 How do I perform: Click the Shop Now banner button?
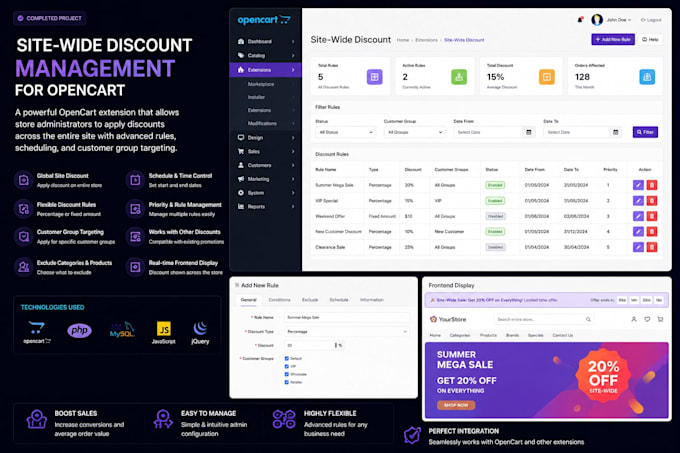click(x=456, y=405)
